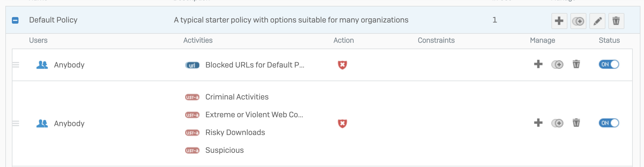Delete the Default Policy with the trash icon
644x167 pixels.
[x=616, y=21]
